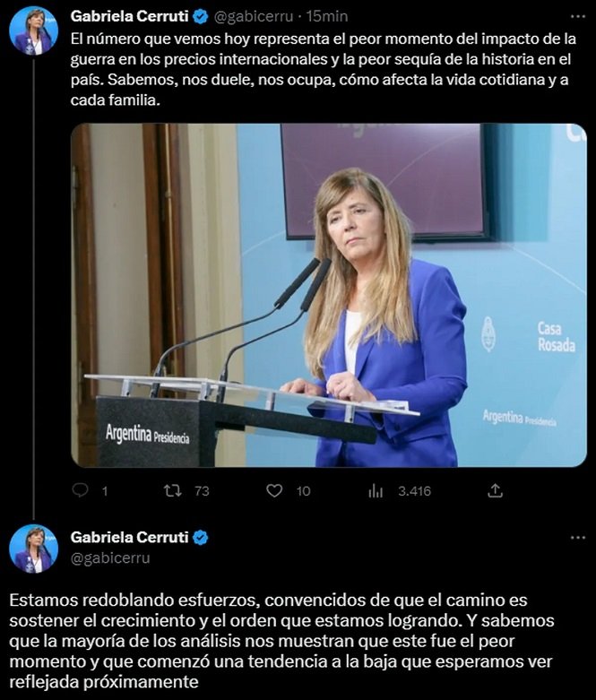Open view analytics bar chart icon
596x700 pixels.
pyautogui.click(x=376, y=491)
